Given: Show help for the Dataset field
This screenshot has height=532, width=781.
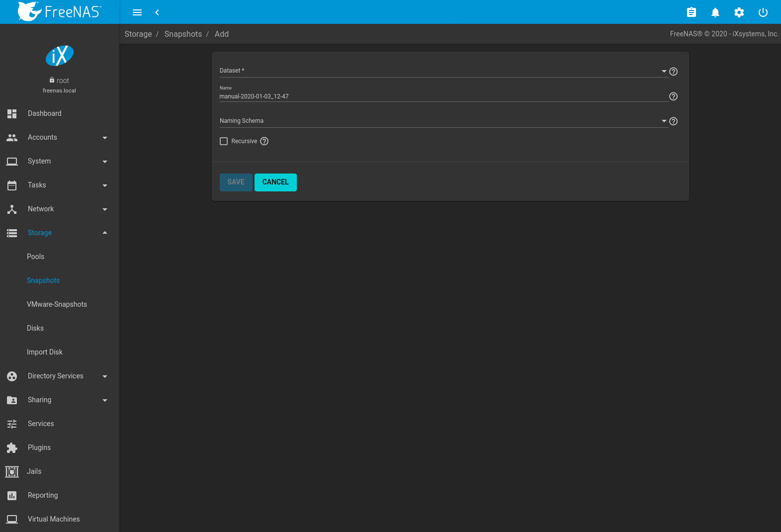Looking at the screenshot, I should (673, 72).
